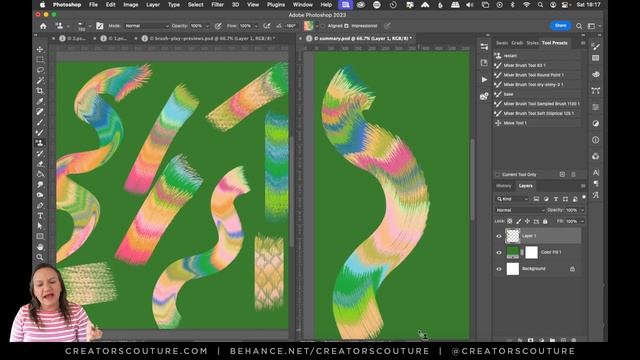Hide Layer 1 with its eye icon

[499, 236]
